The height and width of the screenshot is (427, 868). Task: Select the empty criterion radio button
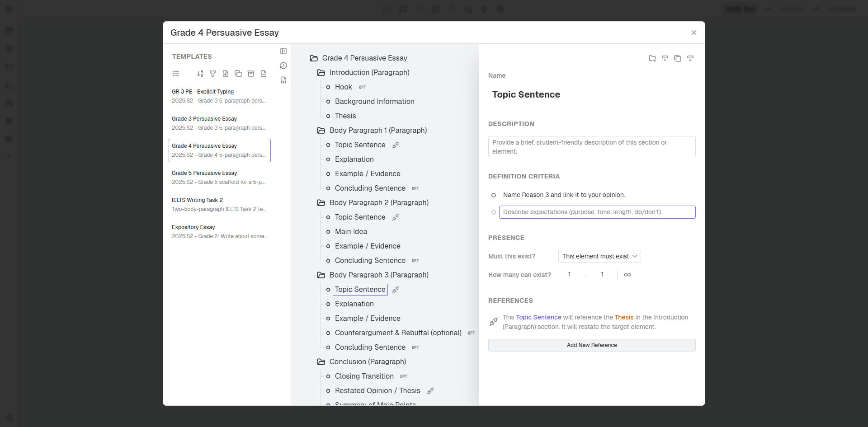click(x=494, y=212)
